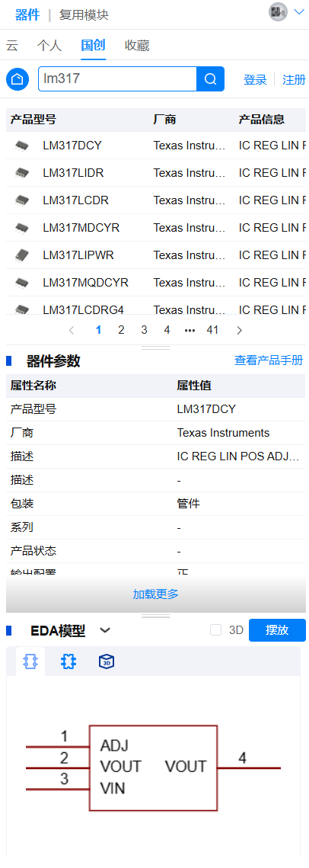
Task: Click the IC REG LIN POS ADJ description value
Action: 238,456
